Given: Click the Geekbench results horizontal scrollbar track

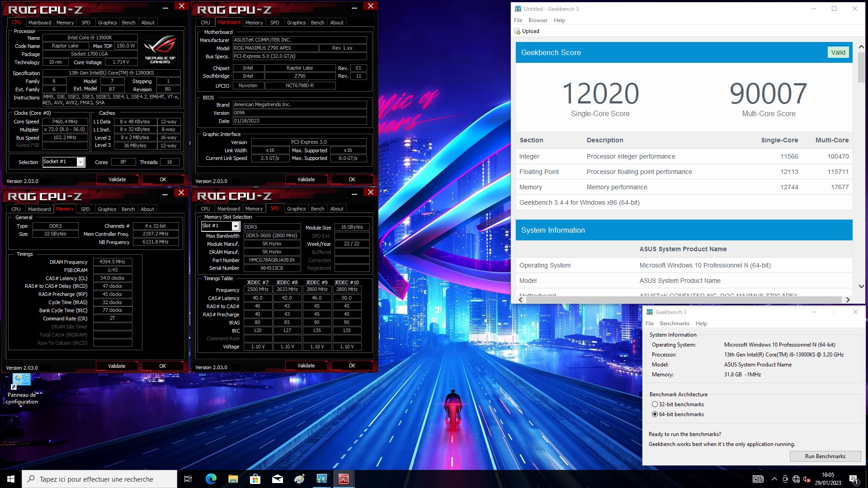Looking at the screenshot, I should pos(684,300).
